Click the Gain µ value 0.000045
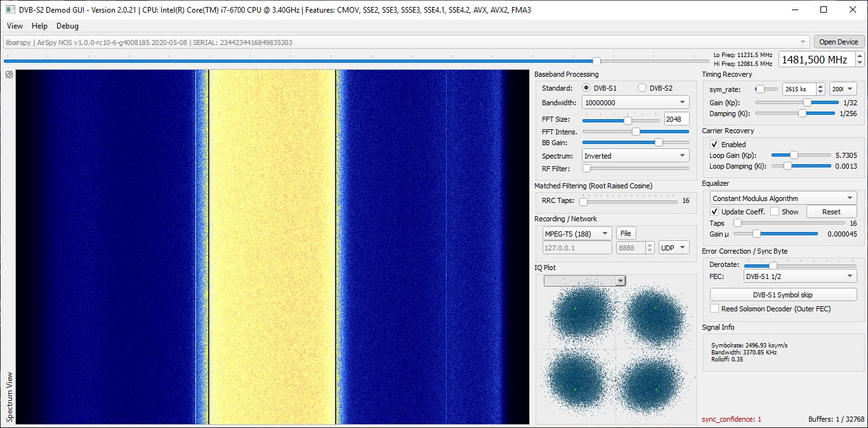This screenshot has width=868, height=428. tap(843, 234)
